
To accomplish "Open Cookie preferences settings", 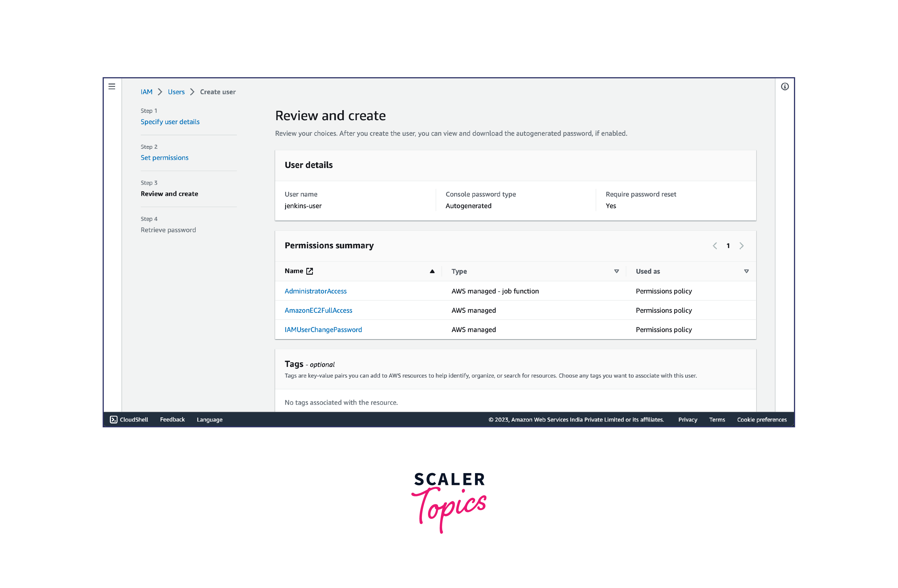I will (762, 419).
